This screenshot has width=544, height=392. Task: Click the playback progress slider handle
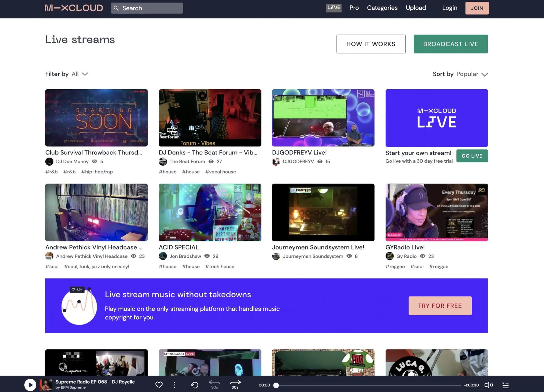pos(276,385)
